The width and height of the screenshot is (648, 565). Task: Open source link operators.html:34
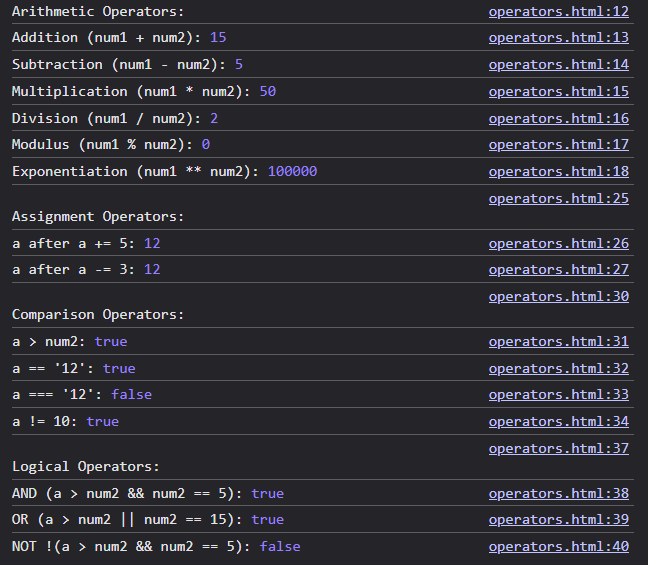coord(559,422)
